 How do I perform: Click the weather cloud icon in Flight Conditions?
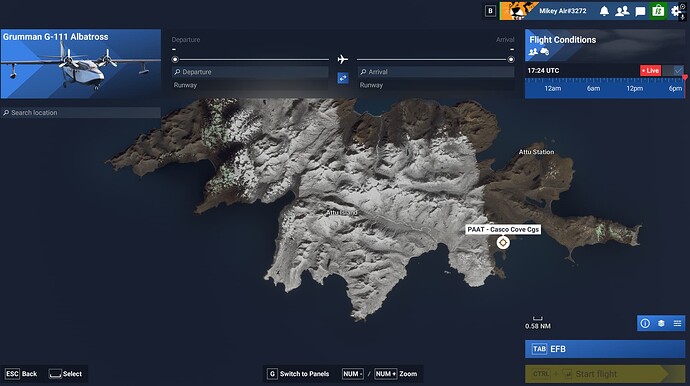[545, 52]
